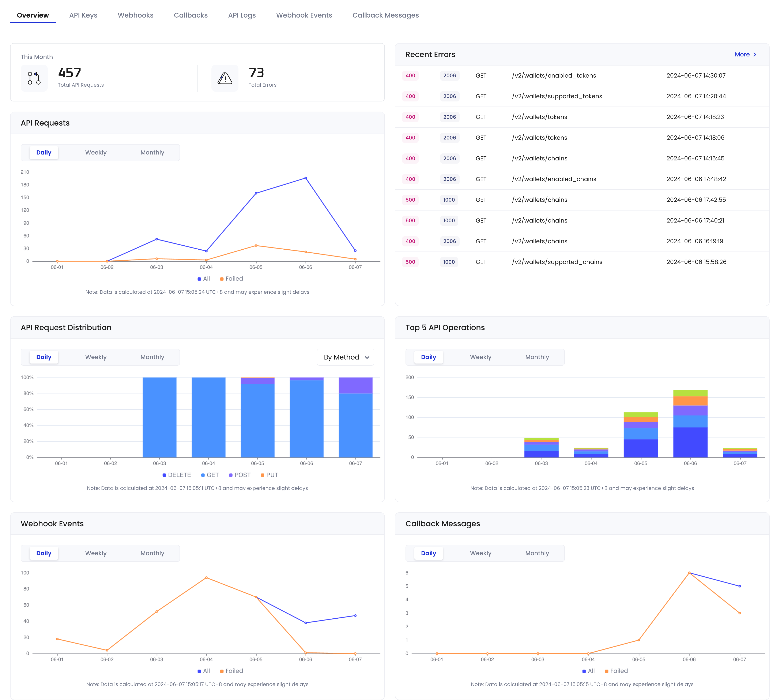Viewport: 784px width, 700px height.
Task: Click the 06-06 peak point in Callback Messages chart
Action: [x=689, y=573]
